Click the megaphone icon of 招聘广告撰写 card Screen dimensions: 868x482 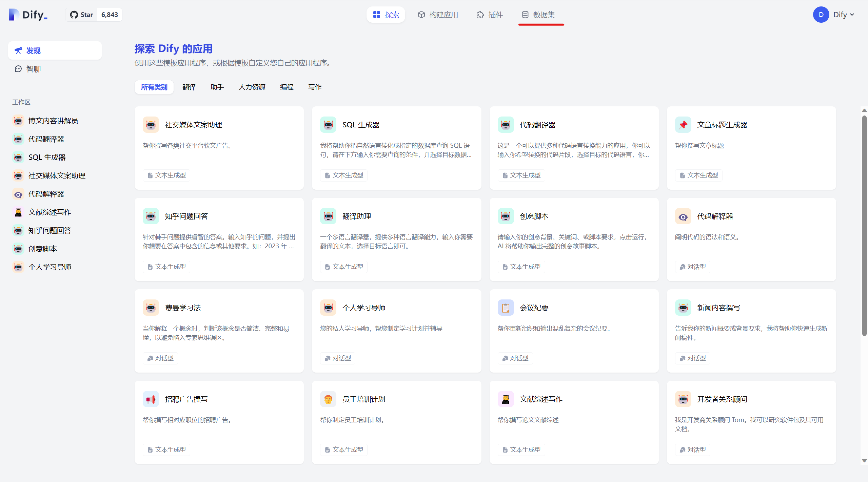[x=151, y=399]
